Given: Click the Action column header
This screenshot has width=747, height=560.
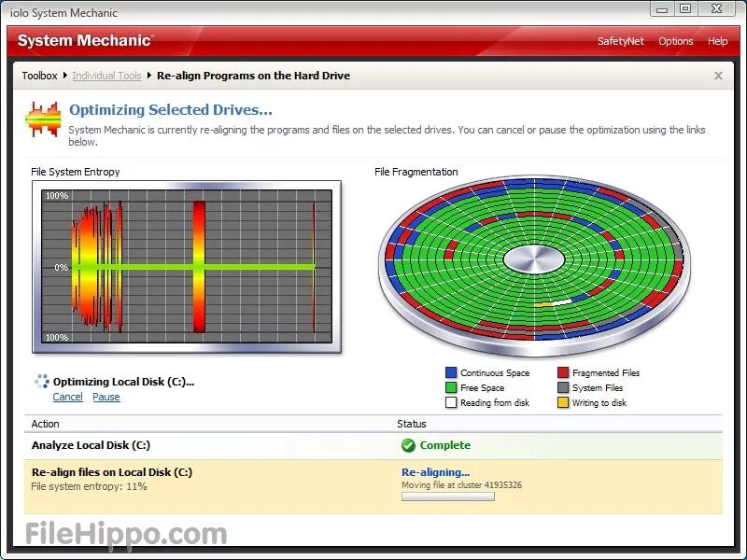Looking at the screenshot, I should coord(45,424).
